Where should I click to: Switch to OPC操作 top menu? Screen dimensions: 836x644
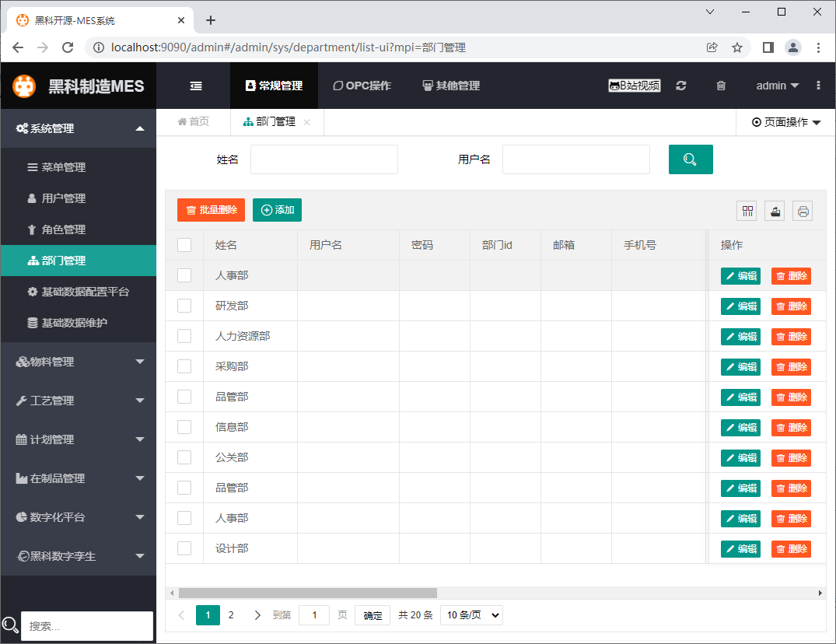(362, 86)
